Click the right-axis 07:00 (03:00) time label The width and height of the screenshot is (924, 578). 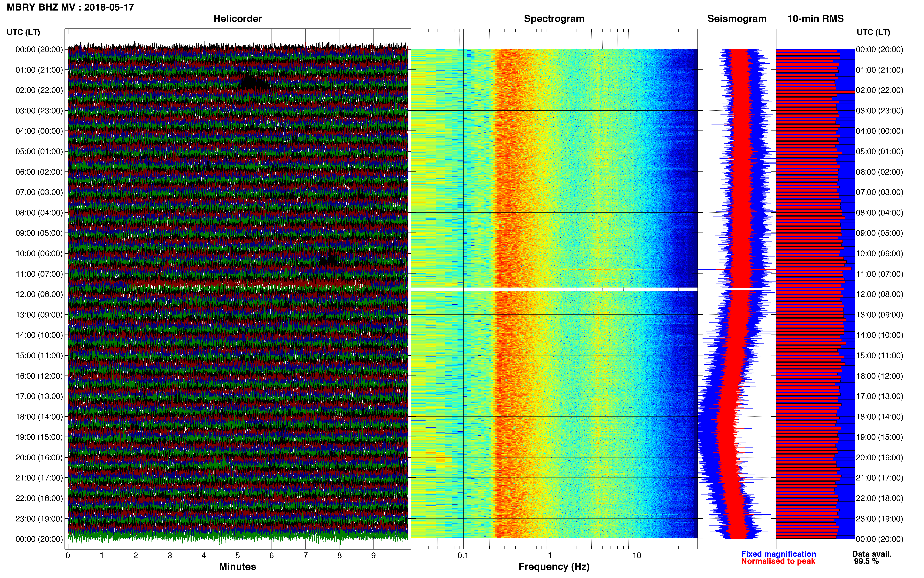880,192
